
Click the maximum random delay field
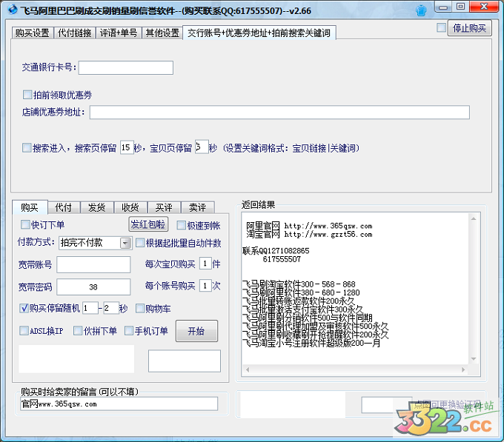point(111,308)
